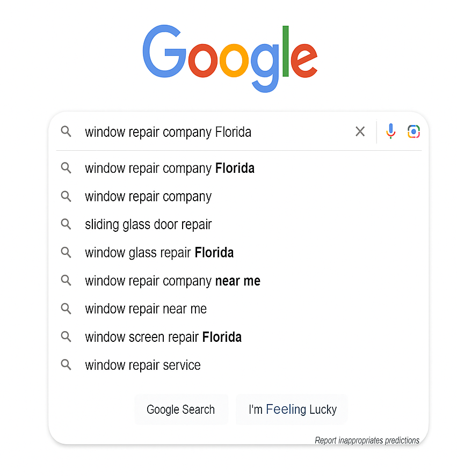The height and width of the screenshot is (476, 457).
Task: Open Google Lens image search
Action: 414,131
